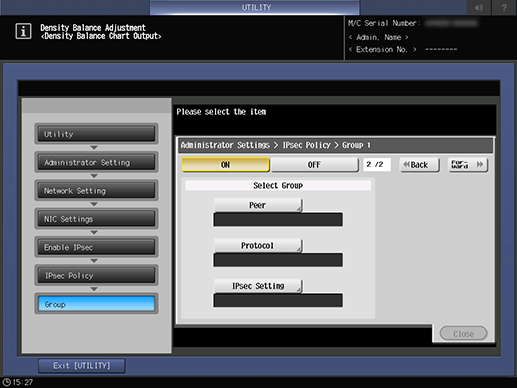The width and height of the screenshot is (517, 388).
Task: Open help via the question mark icon
Action: pos(504,7)
